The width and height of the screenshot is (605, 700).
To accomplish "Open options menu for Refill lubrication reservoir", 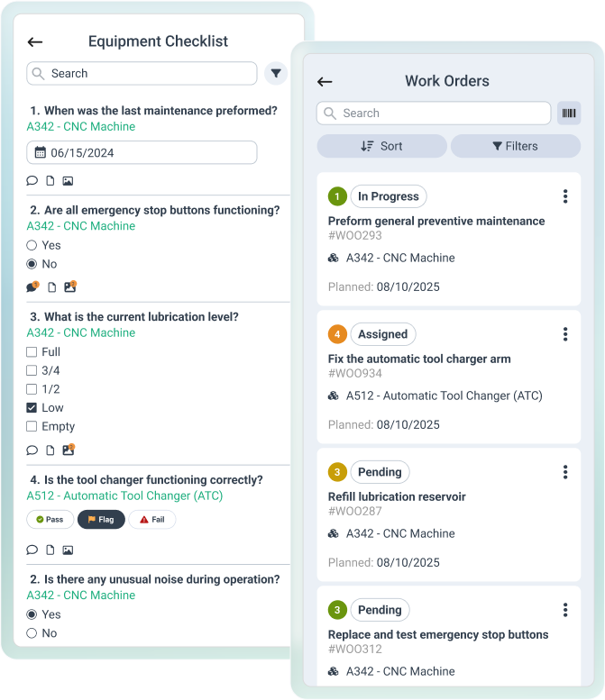I will pyautogui.click(x=565, y=472).
